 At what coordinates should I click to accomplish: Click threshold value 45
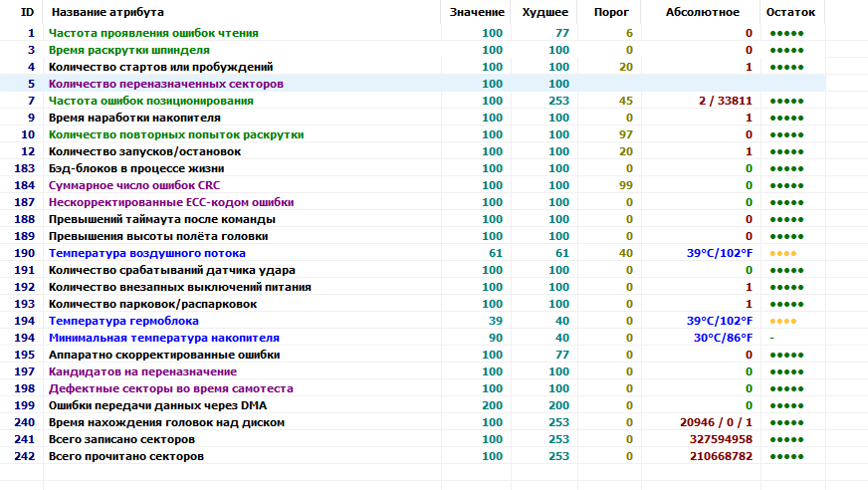coord(625,101)
